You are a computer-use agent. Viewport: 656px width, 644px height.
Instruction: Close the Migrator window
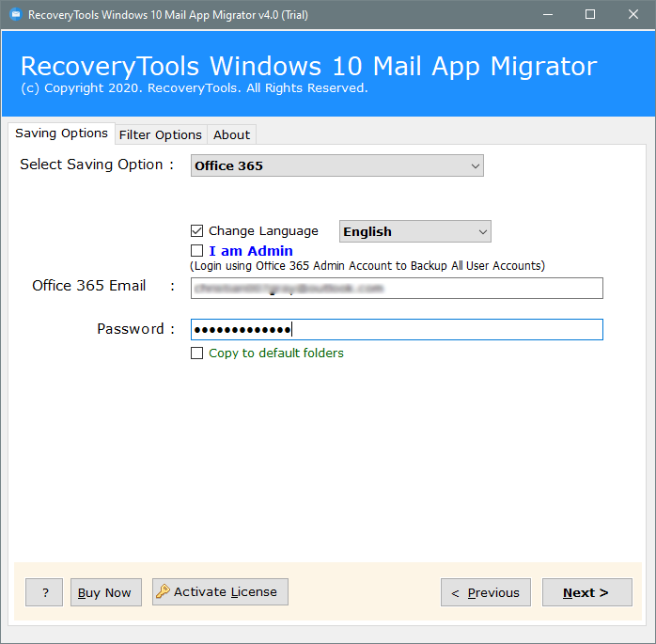click(x=633, y=15)
